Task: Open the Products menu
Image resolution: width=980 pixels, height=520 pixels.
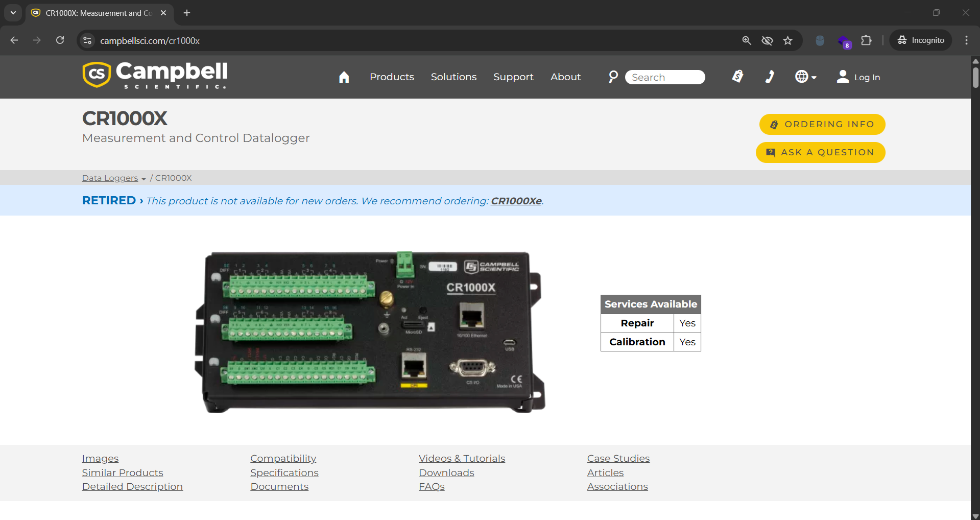Action: pos(391,77)
